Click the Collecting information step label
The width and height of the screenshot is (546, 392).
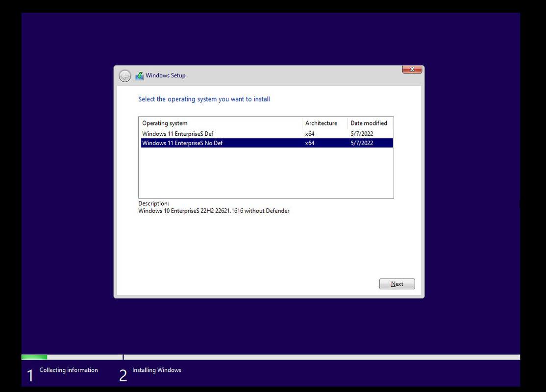[x=69, y=370]
